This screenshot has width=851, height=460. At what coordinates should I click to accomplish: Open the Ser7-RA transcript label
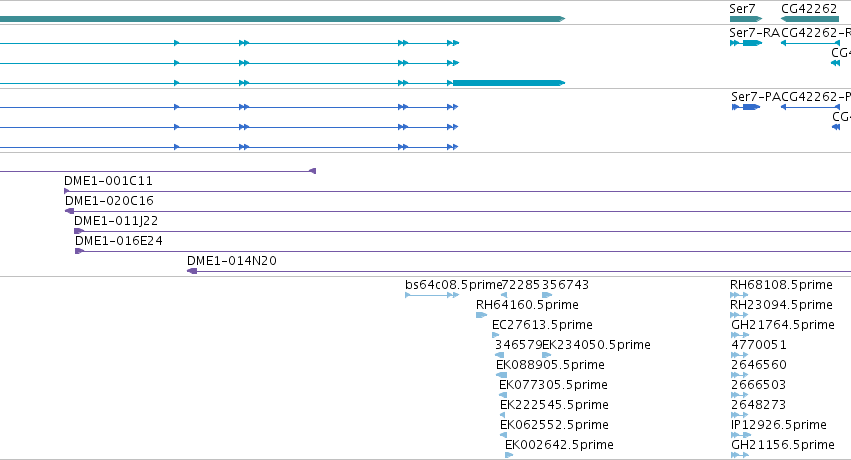(x=754, y=33)
